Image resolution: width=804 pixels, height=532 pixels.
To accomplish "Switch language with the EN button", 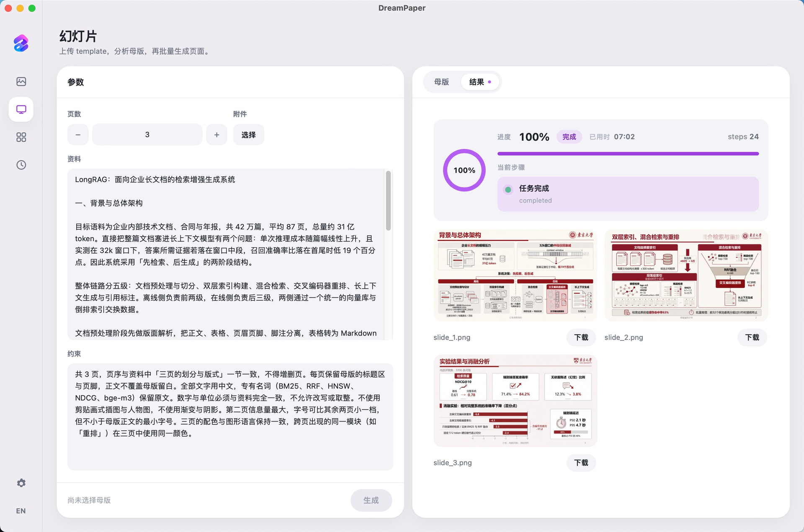I will click(x=21, y=511).
